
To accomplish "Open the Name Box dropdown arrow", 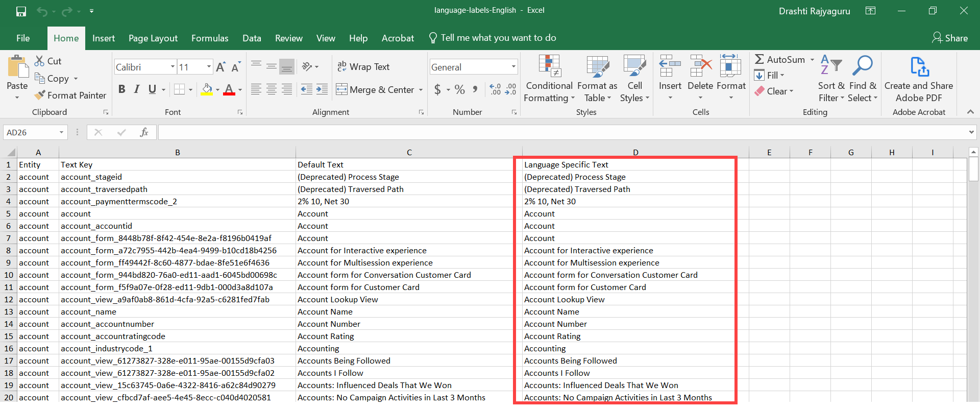I will pos(61,132).
